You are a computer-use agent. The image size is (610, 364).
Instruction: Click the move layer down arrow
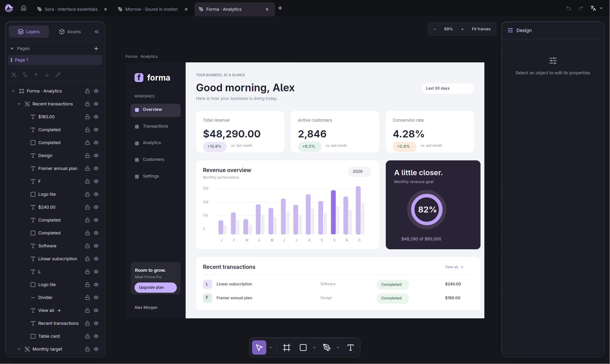tap(47, 75)
